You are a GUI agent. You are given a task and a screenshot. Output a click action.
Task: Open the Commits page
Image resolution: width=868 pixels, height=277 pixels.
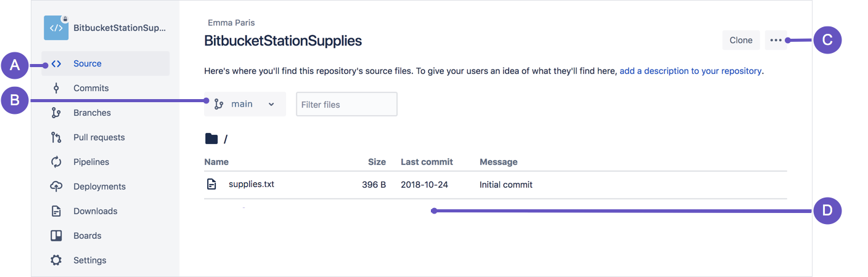(x=91, y=88)
